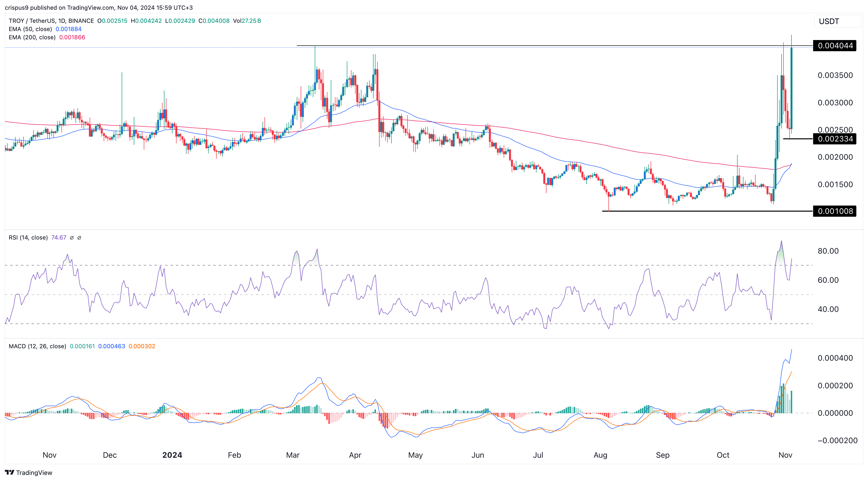Click the Aug label on the time axis
This screenshot has height=481, width=868.
[x=600, y=455]
